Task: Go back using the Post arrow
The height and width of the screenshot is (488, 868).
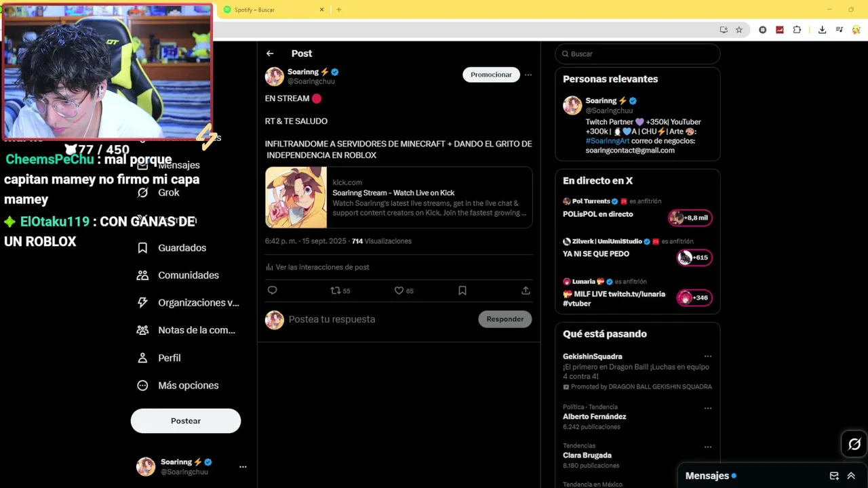Action: coord(270,54)
